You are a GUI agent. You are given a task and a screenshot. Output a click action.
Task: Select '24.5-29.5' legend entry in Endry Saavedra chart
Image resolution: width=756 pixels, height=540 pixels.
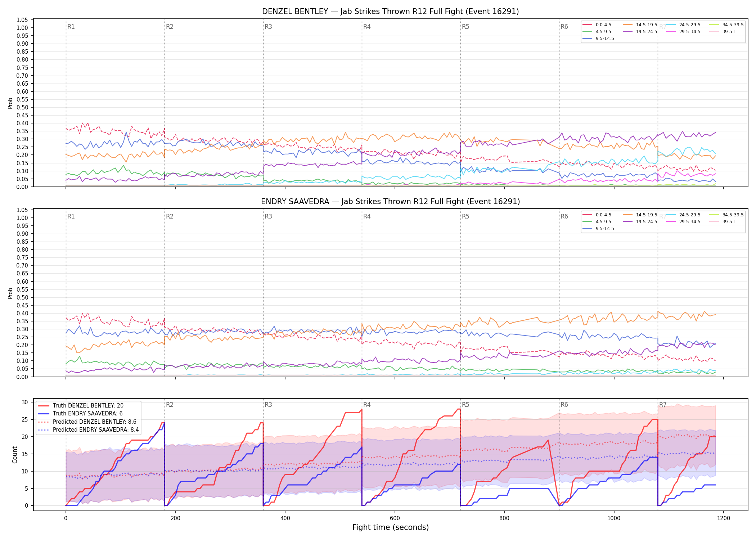[683, 215]
